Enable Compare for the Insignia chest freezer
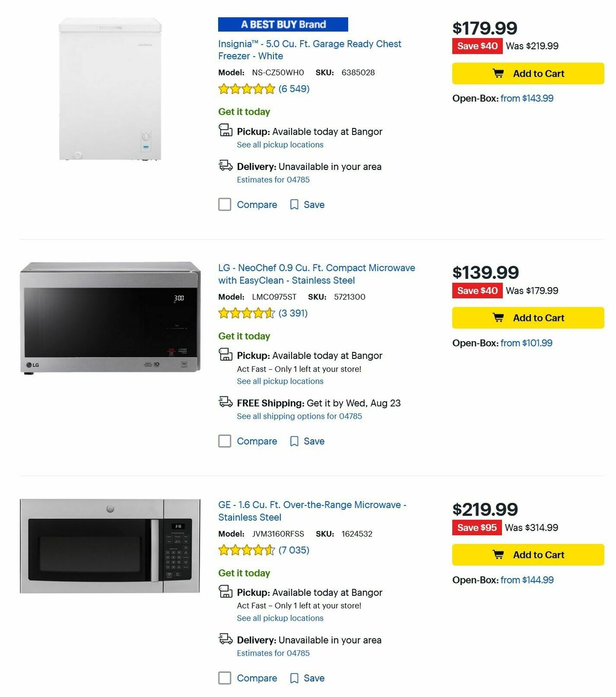The image size is (616, 697). coord(225,204)
